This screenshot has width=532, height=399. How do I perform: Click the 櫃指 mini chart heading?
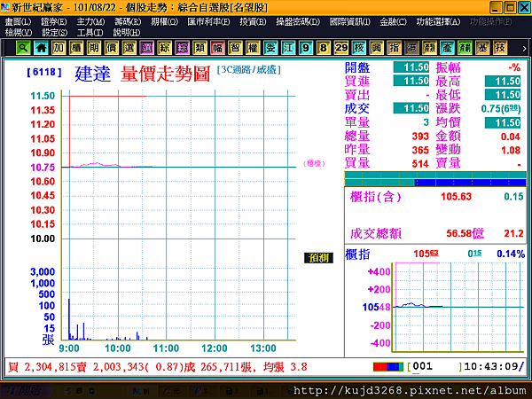pos(357,254)
